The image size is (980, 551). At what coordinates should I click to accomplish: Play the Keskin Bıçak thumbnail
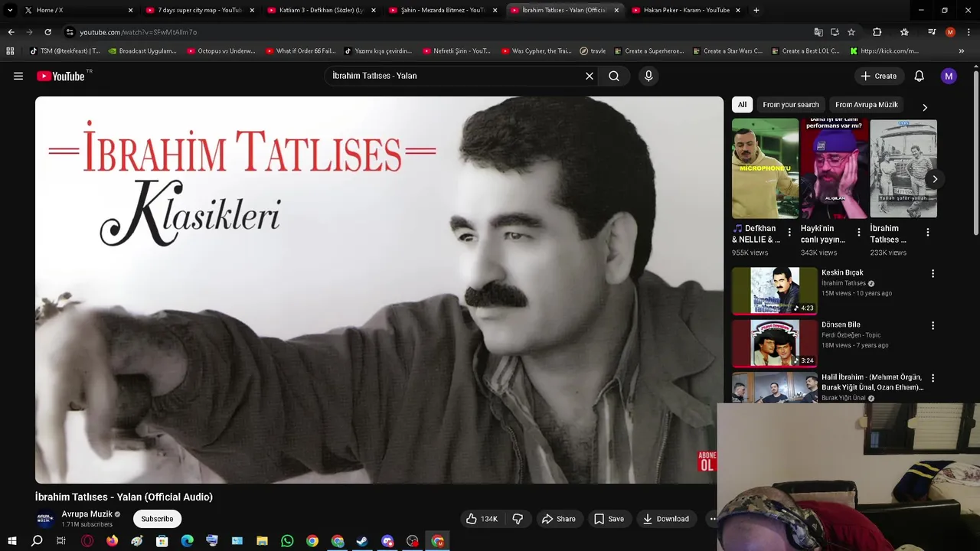(x=775, y=290)
